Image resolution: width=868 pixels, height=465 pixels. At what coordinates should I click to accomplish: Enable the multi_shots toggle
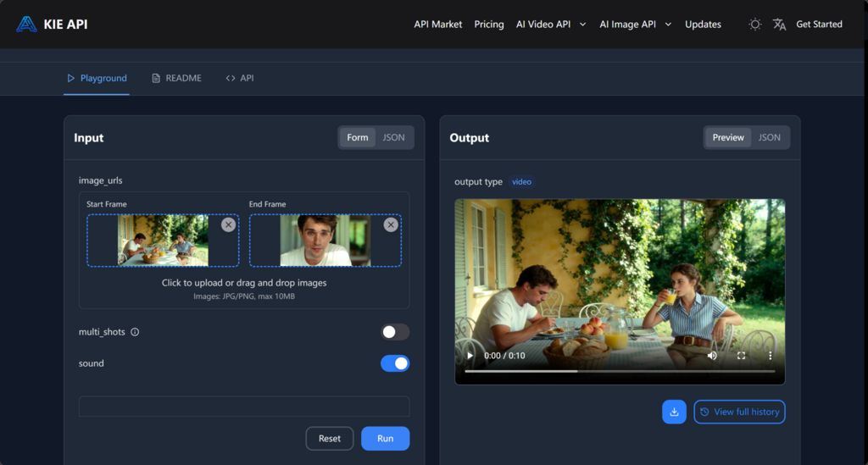pyautogui.click(x=395, y=332)
